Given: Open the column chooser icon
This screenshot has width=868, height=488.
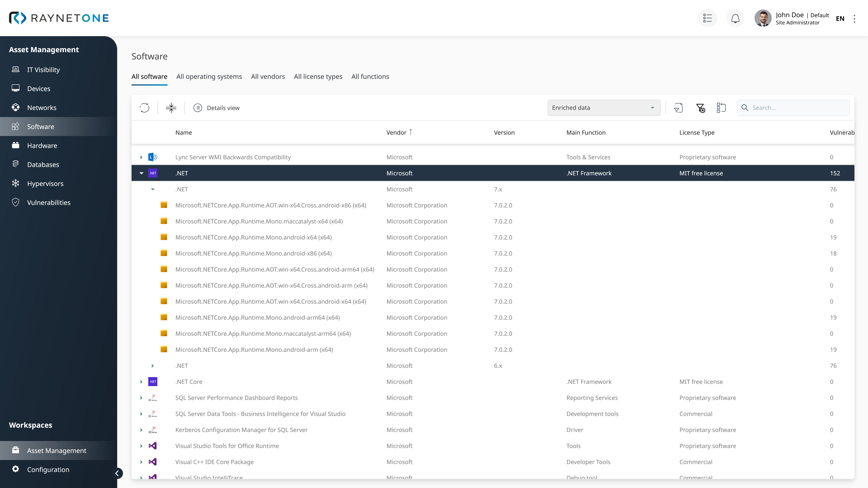Looking at the screenshot, I should (721, 108).
